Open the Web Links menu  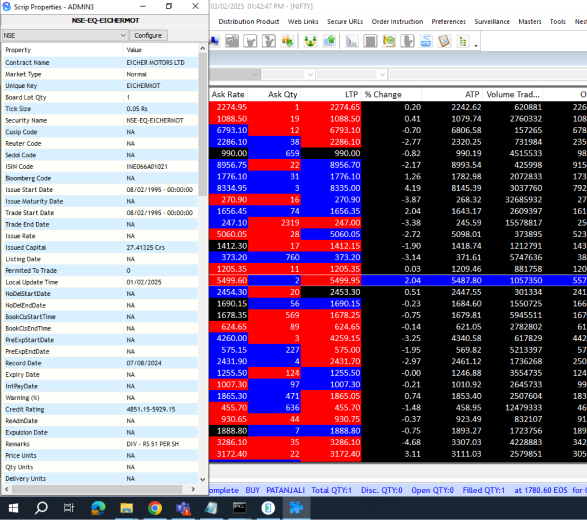pyautogui.click(x=303, y=22)
